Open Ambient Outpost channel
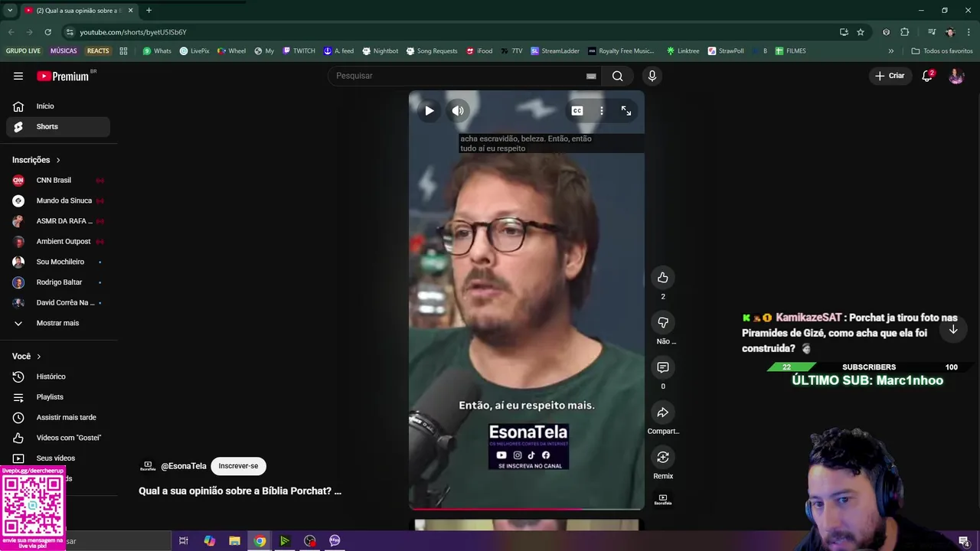Screen dimensions: 980x551 pyautogui.click(x=58, y=241)
